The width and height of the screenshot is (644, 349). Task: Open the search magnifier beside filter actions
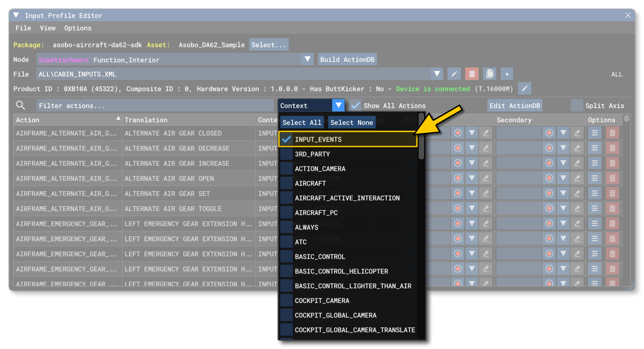pyautogui.click(x=20, y=105)
